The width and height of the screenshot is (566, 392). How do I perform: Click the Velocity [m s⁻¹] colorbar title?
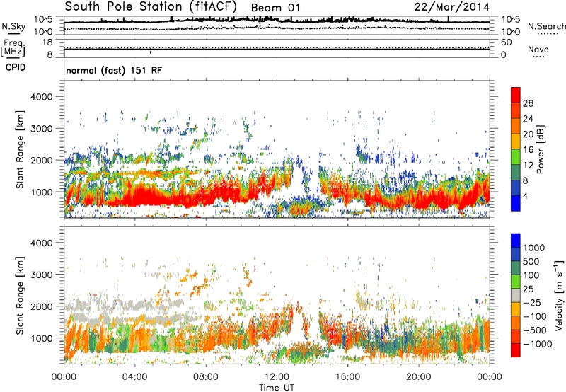coord(559,295)
